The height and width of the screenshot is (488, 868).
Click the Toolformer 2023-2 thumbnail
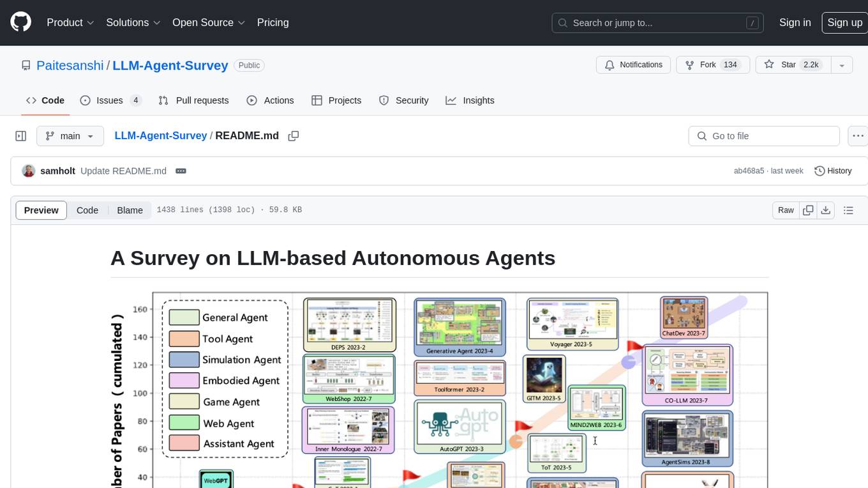pyautogui.click(x=460, y=377)
